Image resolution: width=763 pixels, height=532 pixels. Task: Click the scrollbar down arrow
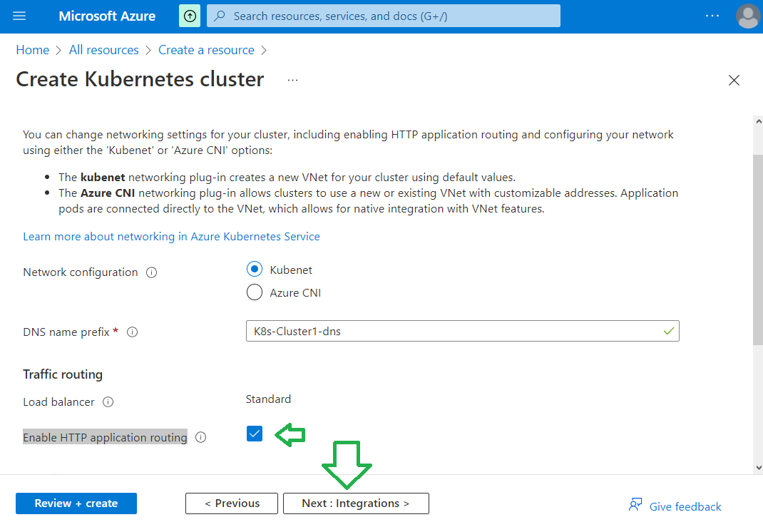click(x=758, y=468)
